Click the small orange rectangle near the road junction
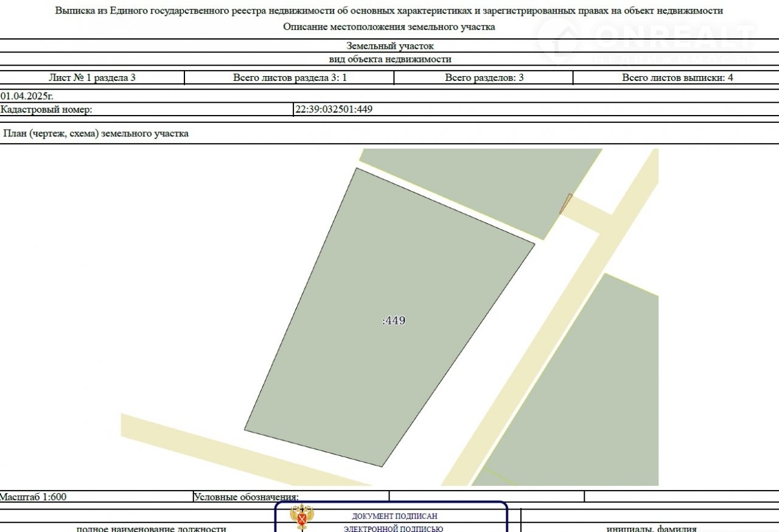 [566, 203]
